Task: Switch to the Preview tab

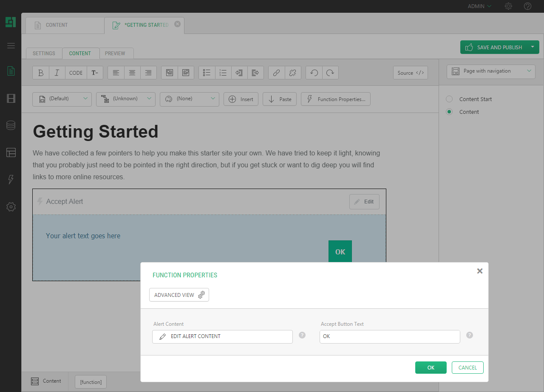Action: 115,54
